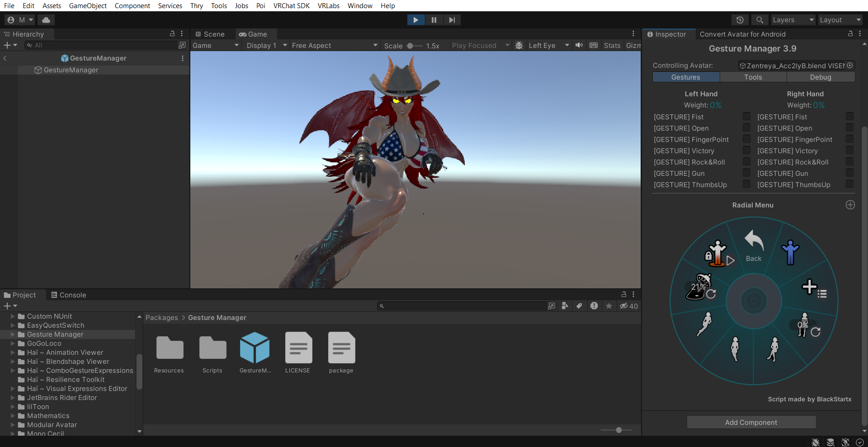Click the Pause button in the toolbar
Viewport: 868px width, 447px height.
[x=434, y=20]
